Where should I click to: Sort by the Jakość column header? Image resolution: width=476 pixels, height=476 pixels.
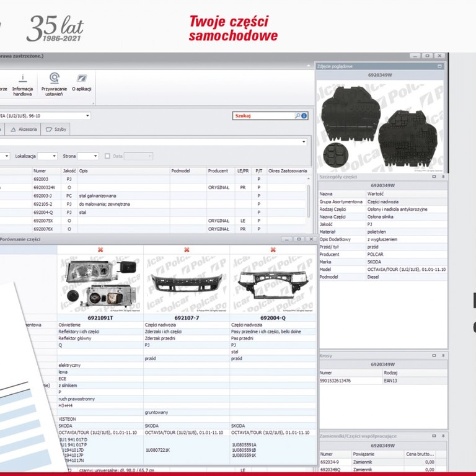click(69, 171)
